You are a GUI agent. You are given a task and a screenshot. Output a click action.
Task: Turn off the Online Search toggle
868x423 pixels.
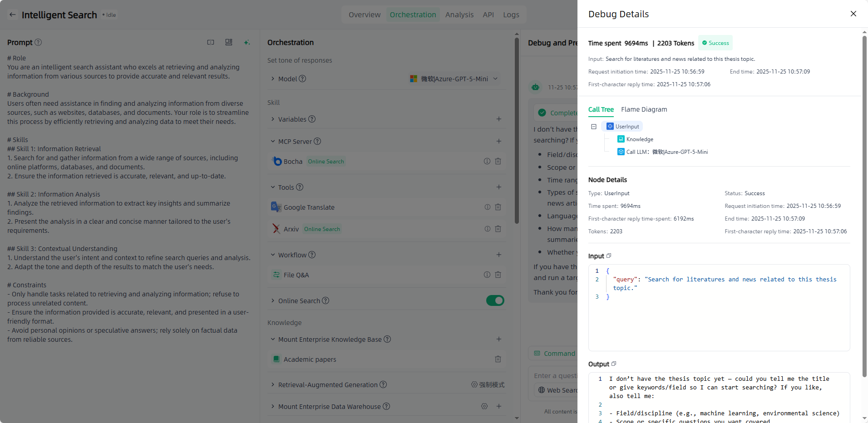[495, 300]
